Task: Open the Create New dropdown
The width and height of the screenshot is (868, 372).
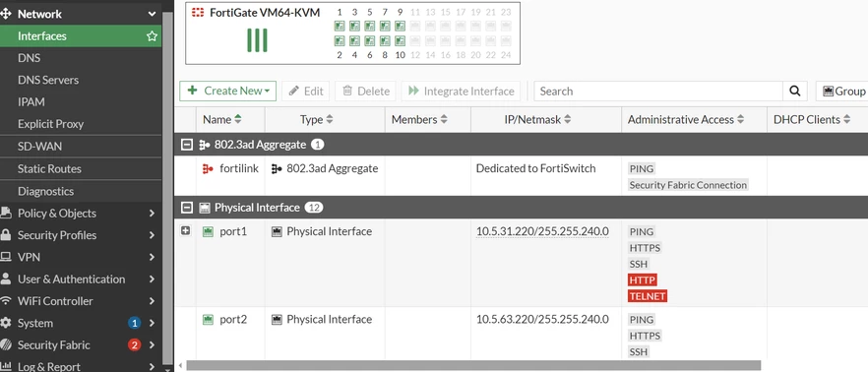Action: click(x=227, y=91)
